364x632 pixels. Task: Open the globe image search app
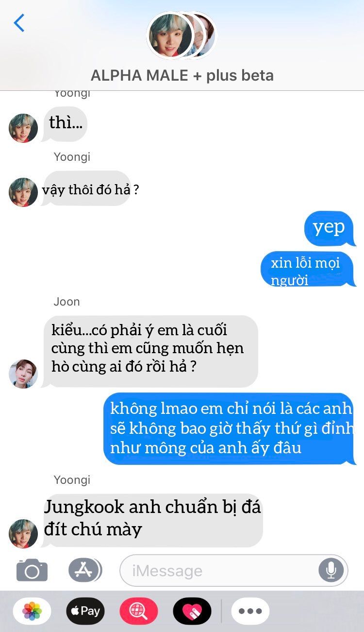[x=139, y=611]
